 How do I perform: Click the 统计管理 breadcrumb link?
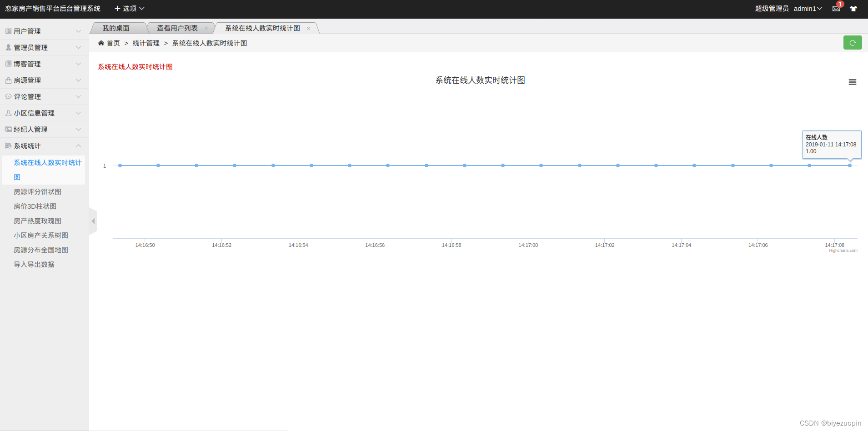[x=146, y=43]
